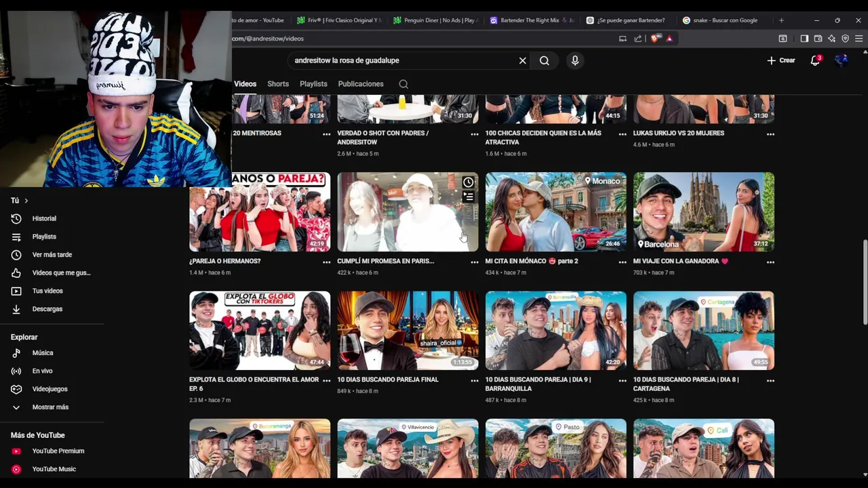868x488 pixels.
Task: Open YouTube notifications bell
Action: (x=815, y=60)
